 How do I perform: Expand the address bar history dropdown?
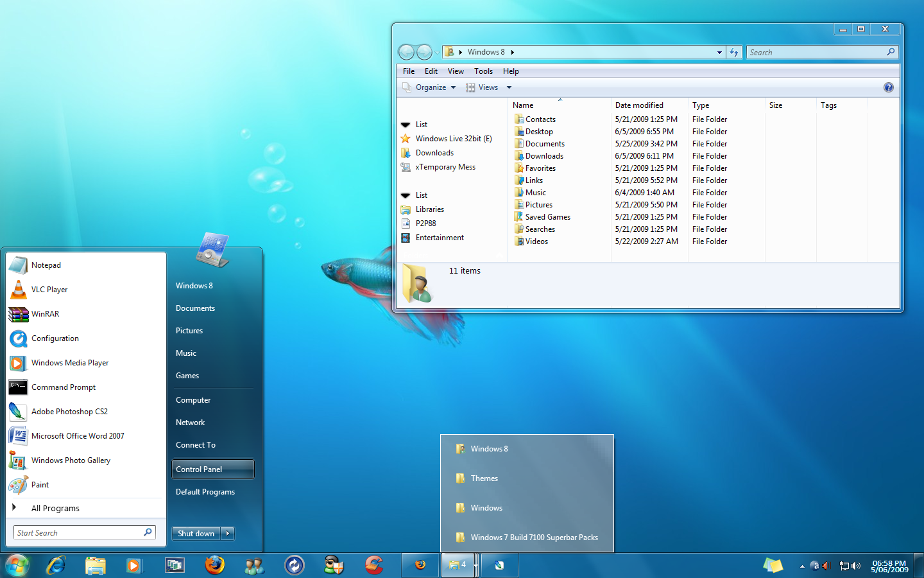[719, 53]
